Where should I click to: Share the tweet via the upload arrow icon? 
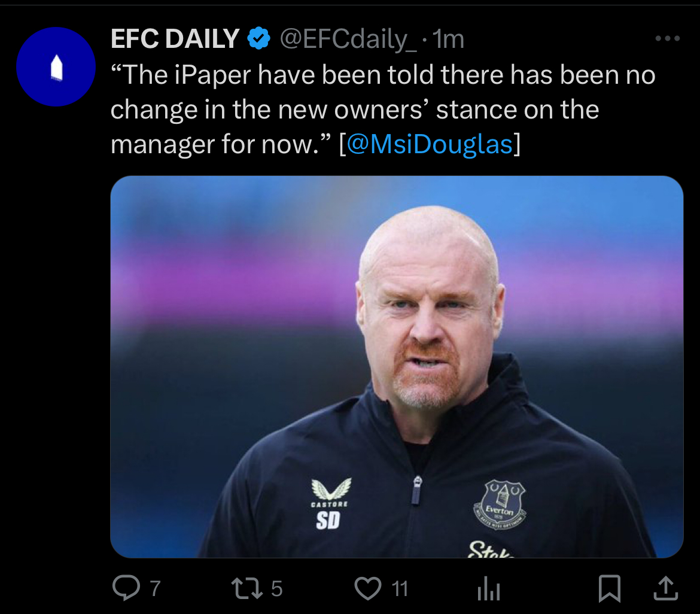click(x=665, y=588)
